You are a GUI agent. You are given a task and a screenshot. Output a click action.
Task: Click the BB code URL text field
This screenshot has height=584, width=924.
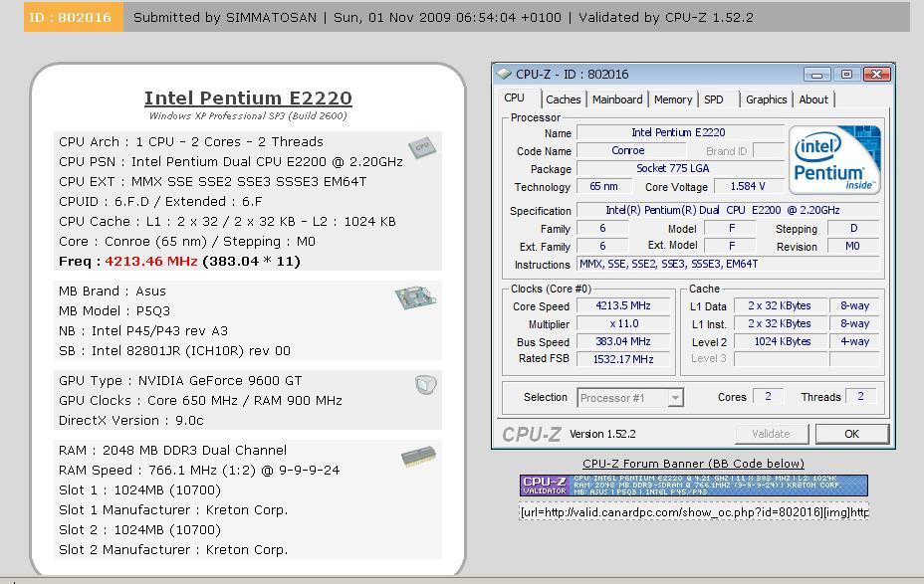tap(694, 512)
